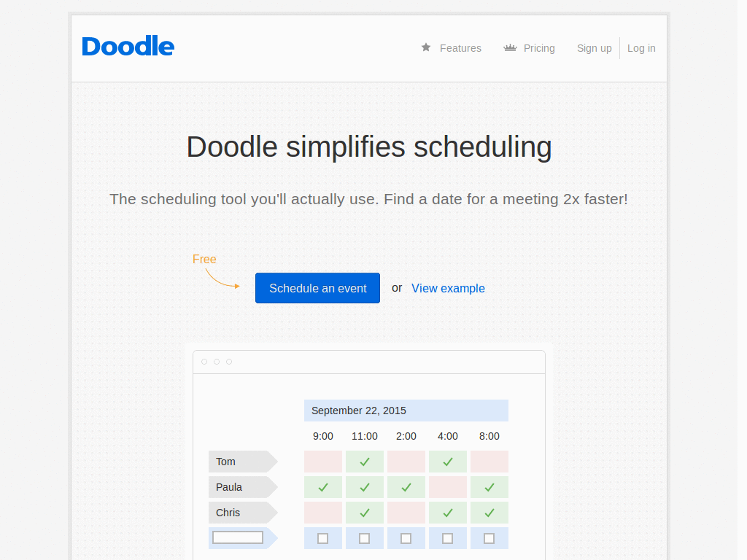Click Tom's red unavailable cell under 9:00

pos(323,462)
